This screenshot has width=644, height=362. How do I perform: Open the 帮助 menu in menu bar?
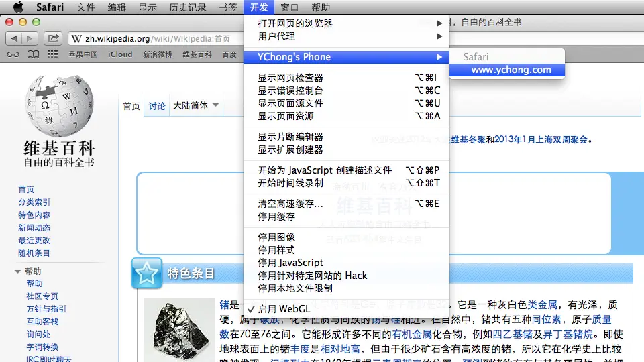(x=321, y=7)
